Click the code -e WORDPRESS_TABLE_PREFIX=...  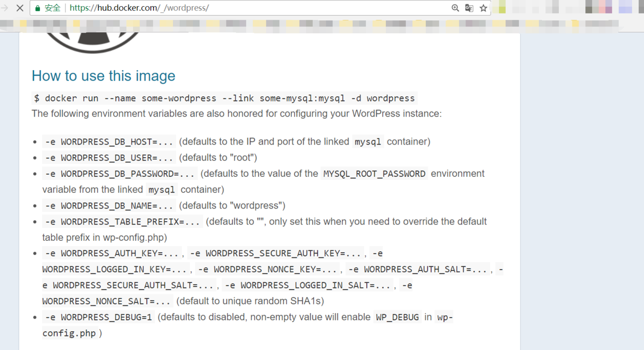click(123, 222)
